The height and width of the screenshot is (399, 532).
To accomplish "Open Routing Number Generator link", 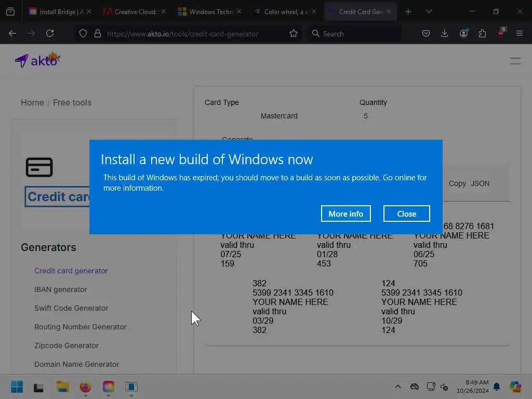I will [x=80, y=327].
